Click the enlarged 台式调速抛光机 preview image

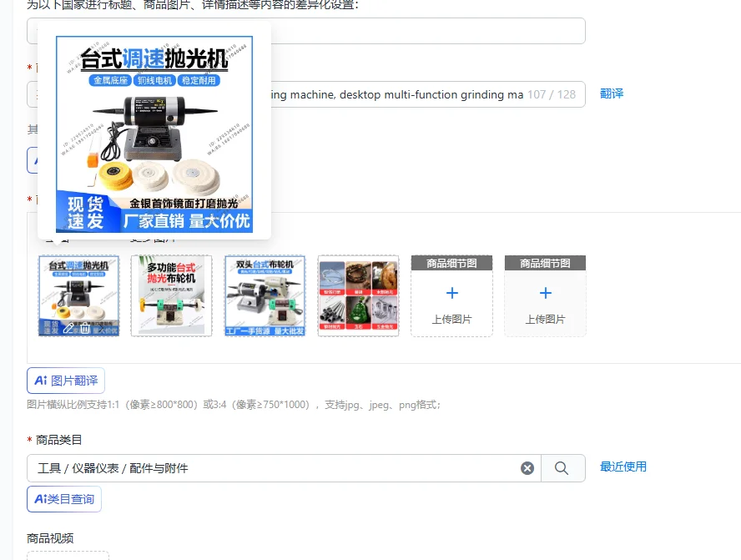(x=154, y=134)
